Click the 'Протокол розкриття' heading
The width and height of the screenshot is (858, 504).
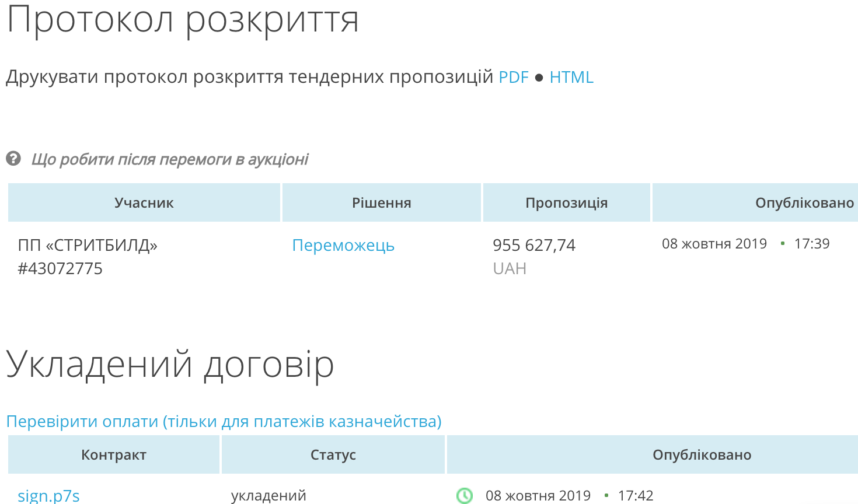[182, 20]
